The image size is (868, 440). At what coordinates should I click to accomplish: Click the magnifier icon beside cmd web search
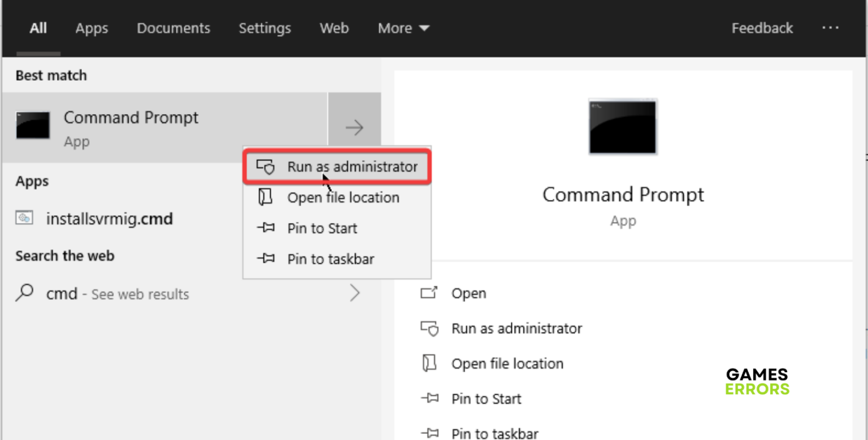click(24, 293)
